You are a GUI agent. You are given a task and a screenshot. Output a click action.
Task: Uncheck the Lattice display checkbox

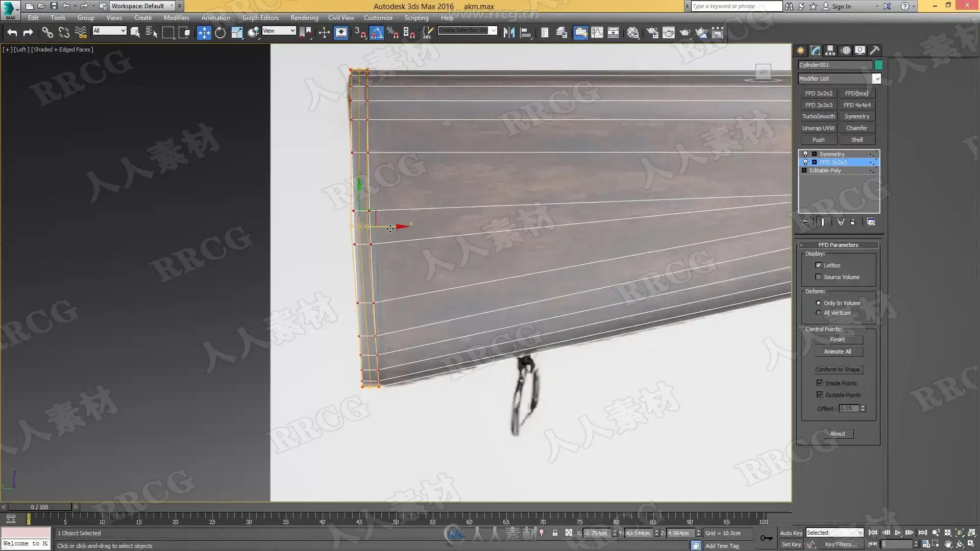819,265
